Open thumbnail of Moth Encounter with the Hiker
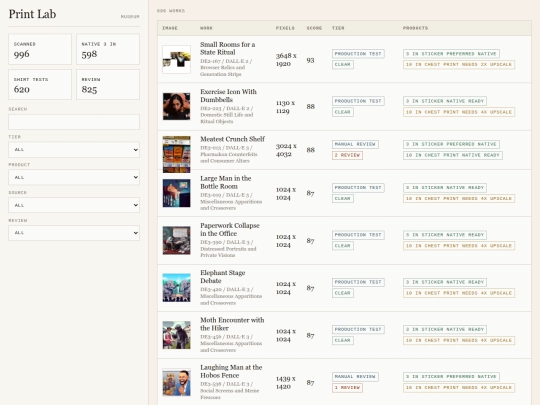The image size is (540, 405). (176, 335)
